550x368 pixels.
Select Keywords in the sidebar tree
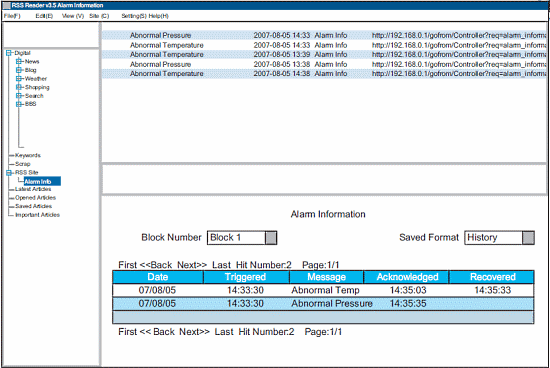click(x=28, y=155)
